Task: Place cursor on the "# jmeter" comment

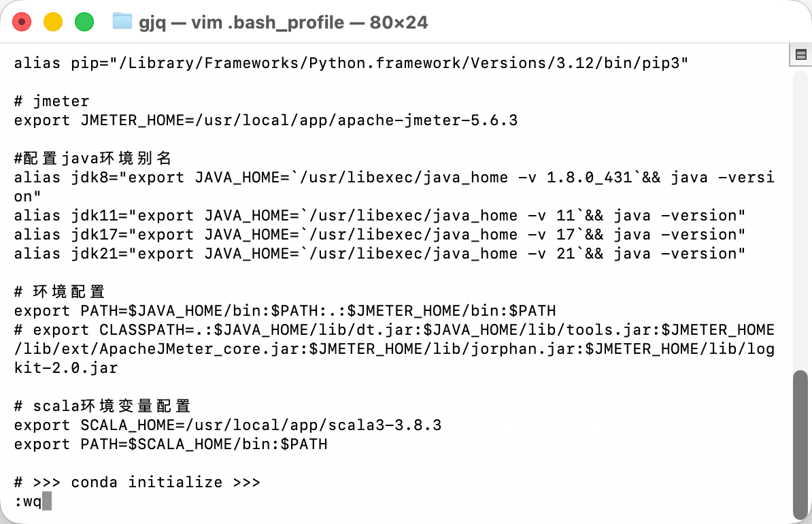Action: (x=52, y=101)
